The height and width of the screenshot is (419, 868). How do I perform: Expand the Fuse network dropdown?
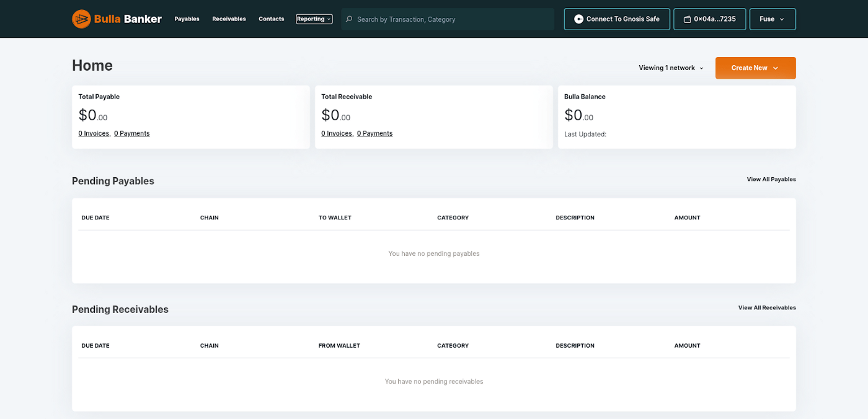[772, 19]
